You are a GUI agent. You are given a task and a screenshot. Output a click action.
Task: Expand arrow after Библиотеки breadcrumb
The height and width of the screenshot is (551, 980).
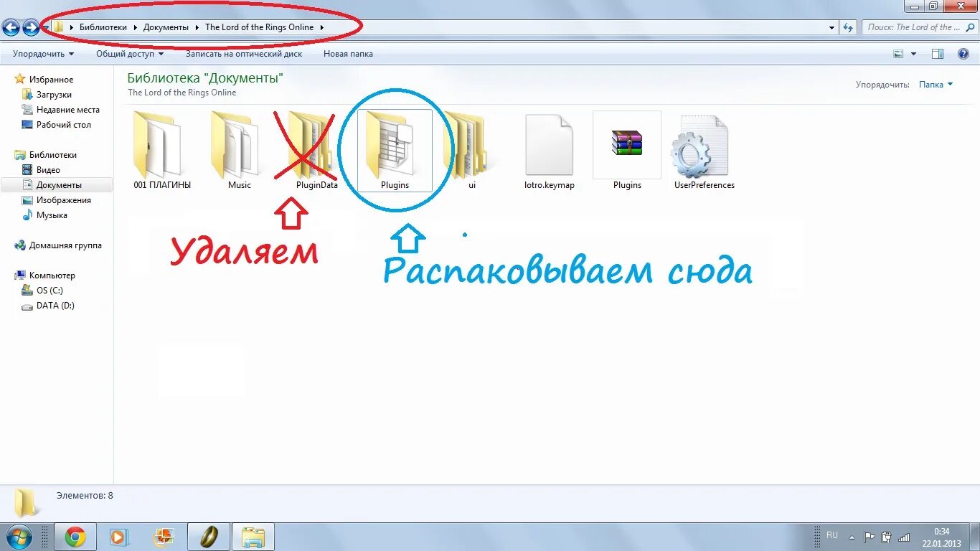coord(135,27)
